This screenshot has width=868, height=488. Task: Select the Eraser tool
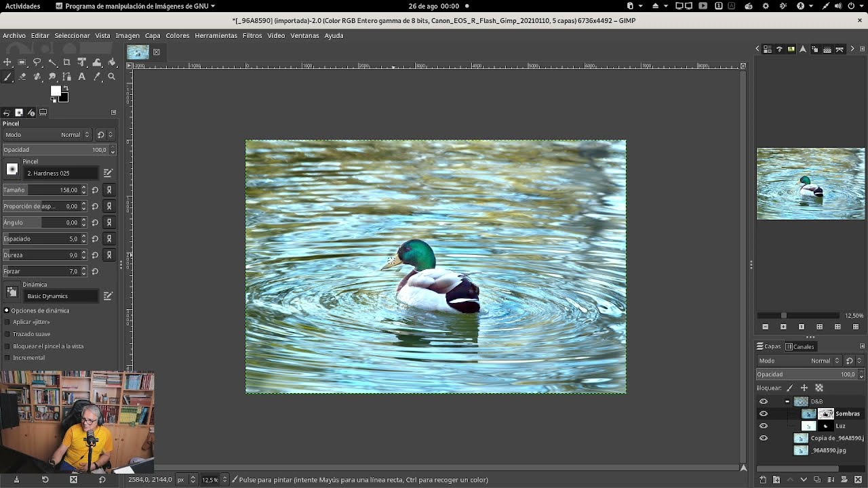pyautogui.click(x=22, y=77)
